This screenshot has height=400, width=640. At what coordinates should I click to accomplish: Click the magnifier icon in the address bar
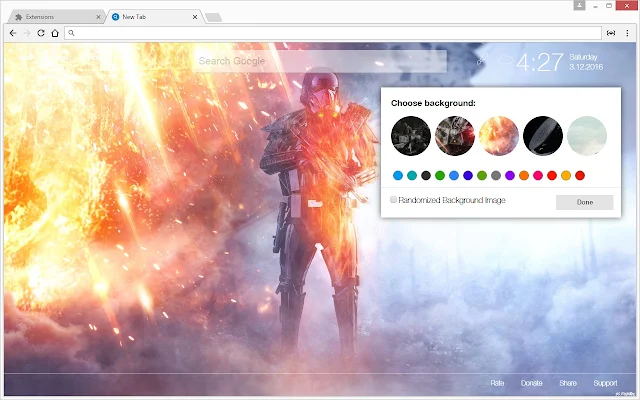coord(71,33)
